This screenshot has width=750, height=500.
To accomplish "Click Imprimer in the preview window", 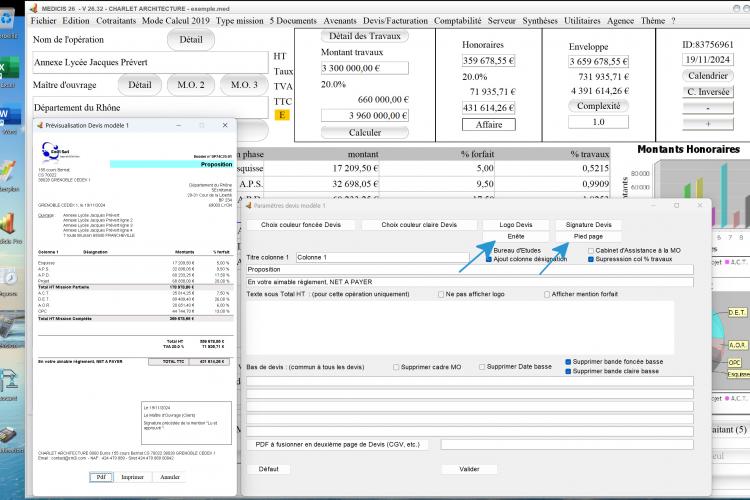I will point(132,477).
